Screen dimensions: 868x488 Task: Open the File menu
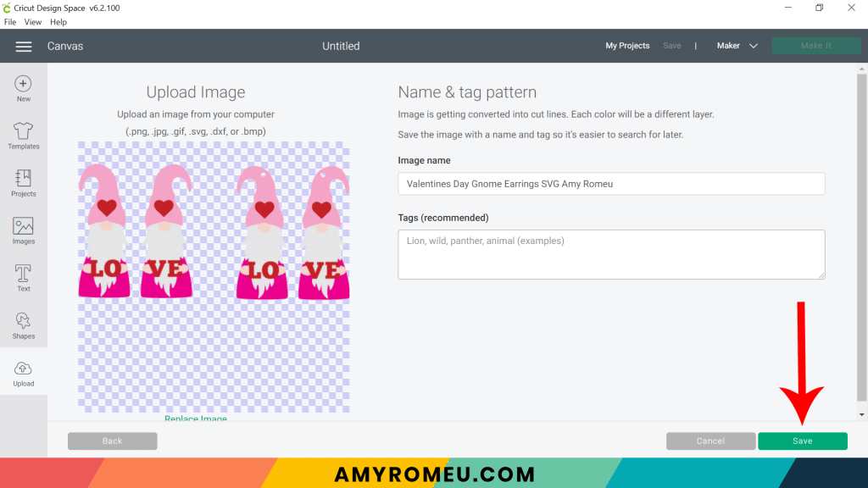[10, 22]
